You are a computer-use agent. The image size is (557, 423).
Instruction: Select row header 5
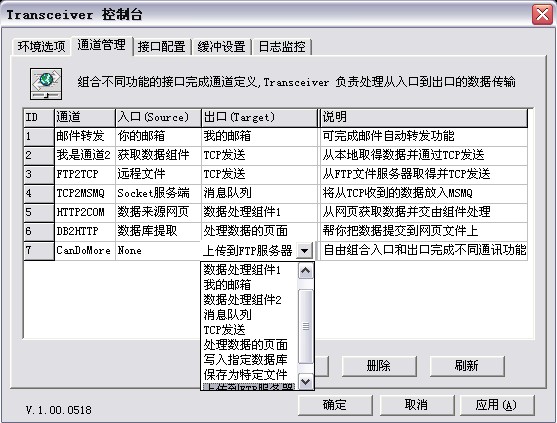[39, 213]
